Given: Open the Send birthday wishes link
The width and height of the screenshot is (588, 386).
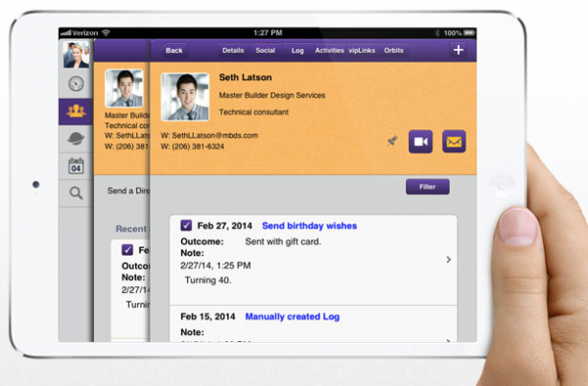Looking at the screenshot, I should tap(310, 225).
